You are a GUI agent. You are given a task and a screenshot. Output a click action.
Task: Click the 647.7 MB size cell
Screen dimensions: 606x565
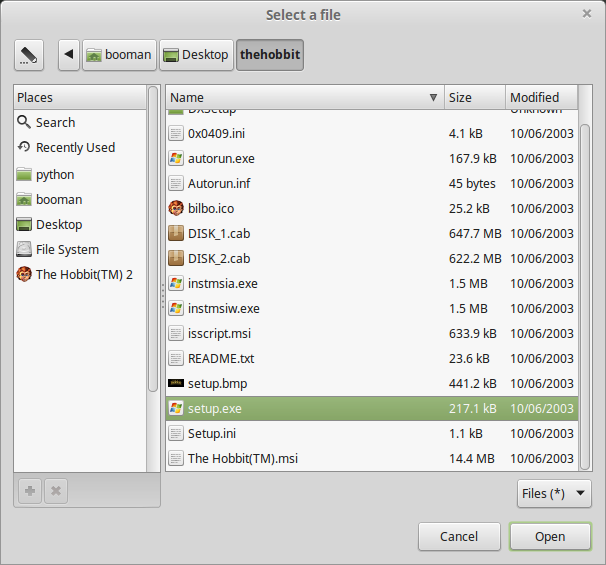pos(475,234)
